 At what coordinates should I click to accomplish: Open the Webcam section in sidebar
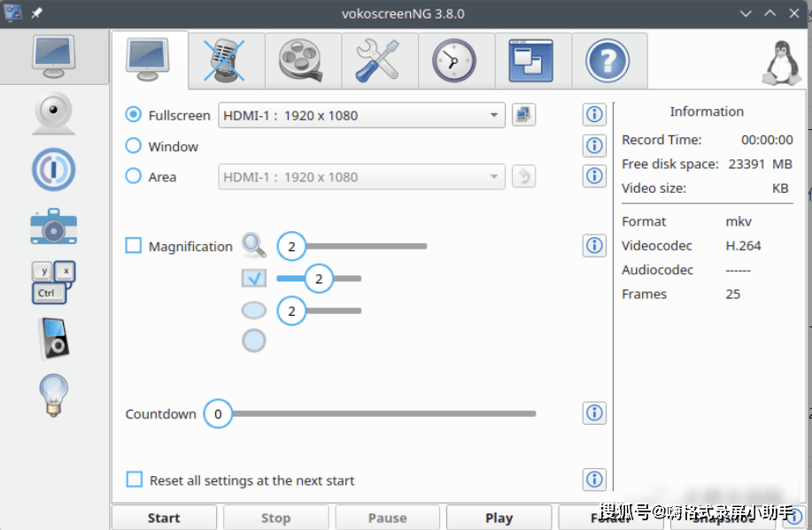pyautogui.click(x=54, y=113)
